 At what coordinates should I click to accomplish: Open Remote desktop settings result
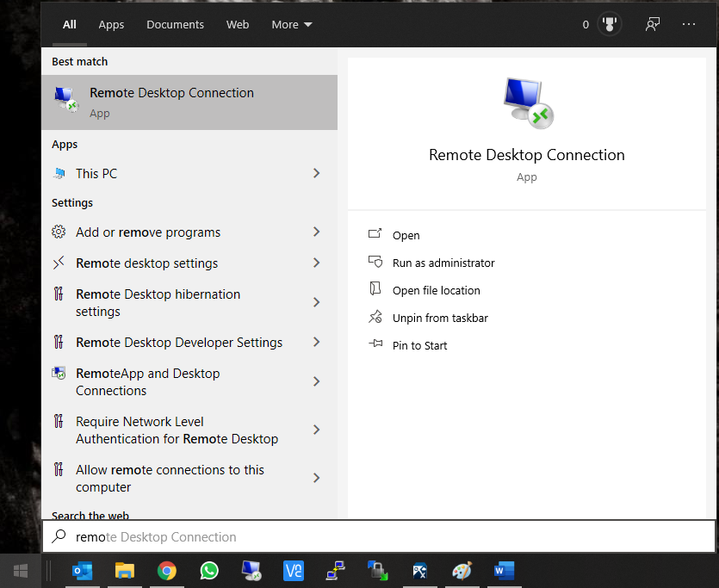[x=189, y=263]
